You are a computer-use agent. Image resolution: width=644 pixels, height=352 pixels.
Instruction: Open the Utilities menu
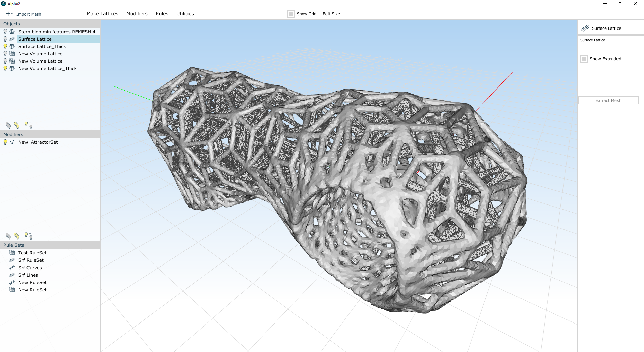[x=185, y=14]
